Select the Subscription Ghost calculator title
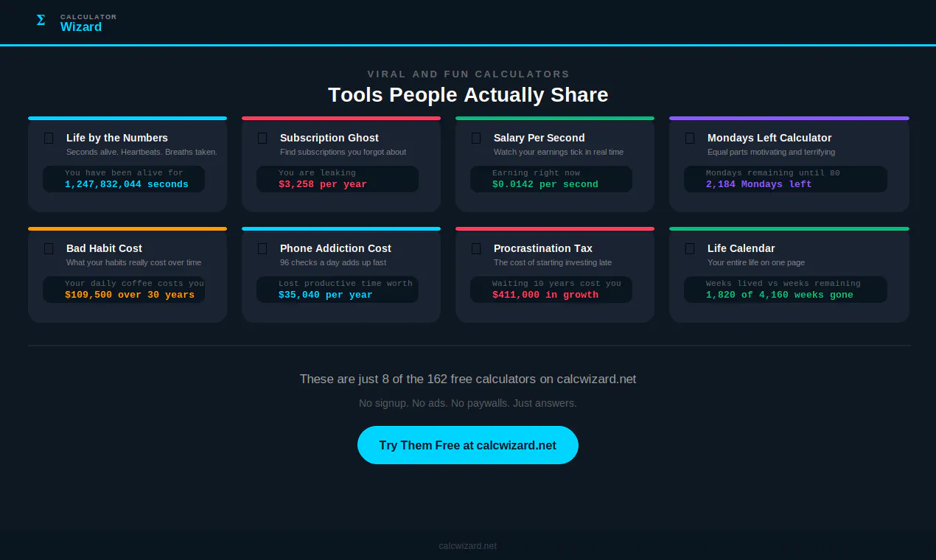 tap(329, 138)
